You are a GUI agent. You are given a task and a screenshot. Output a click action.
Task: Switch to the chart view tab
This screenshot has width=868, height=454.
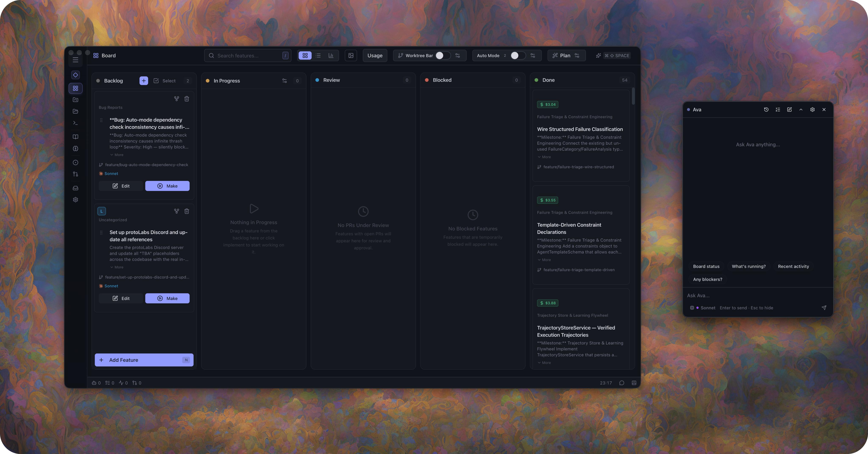(331, 56)
